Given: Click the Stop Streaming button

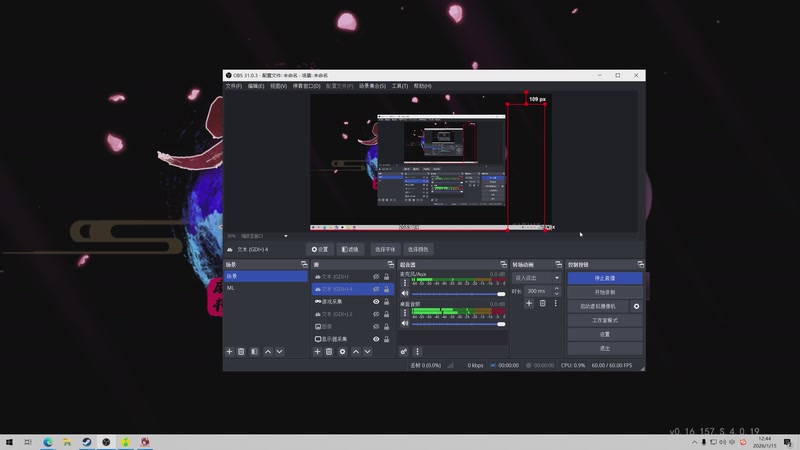Looking at the screenshot, I should (605, 278).
